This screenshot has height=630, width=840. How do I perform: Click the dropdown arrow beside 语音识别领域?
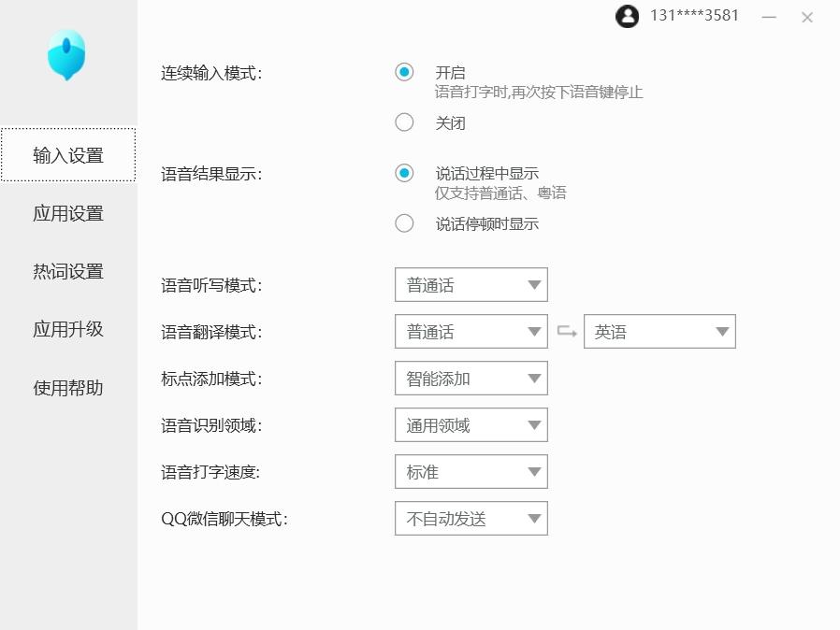(533, 424)
